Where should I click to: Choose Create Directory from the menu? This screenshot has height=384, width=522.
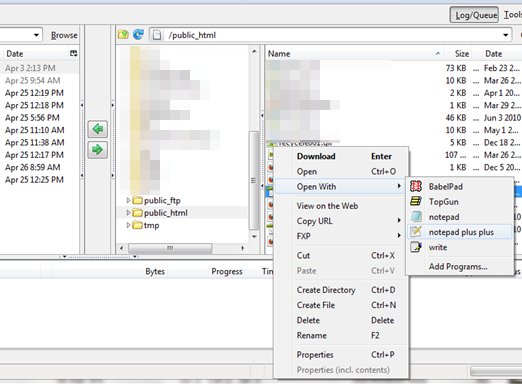point(341,290)
